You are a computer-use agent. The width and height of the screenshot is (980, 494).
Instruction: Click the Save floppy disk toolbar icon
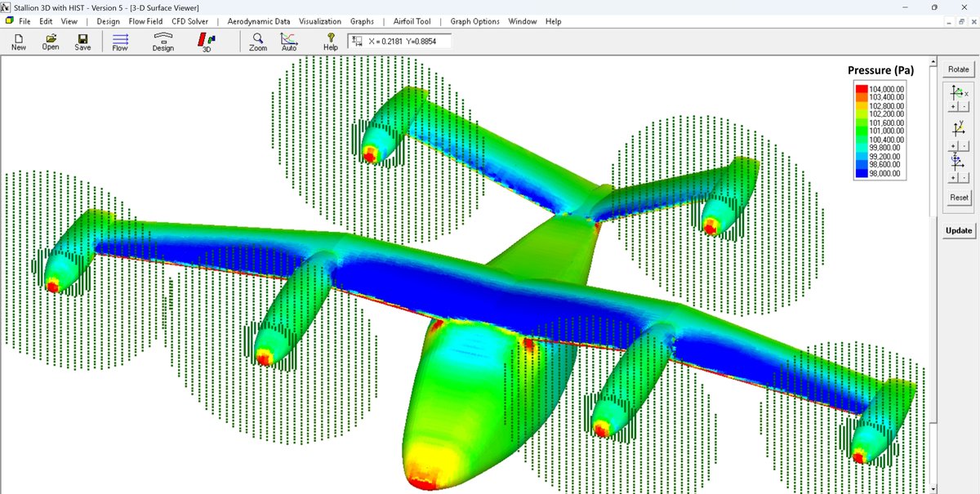[82, 38]
